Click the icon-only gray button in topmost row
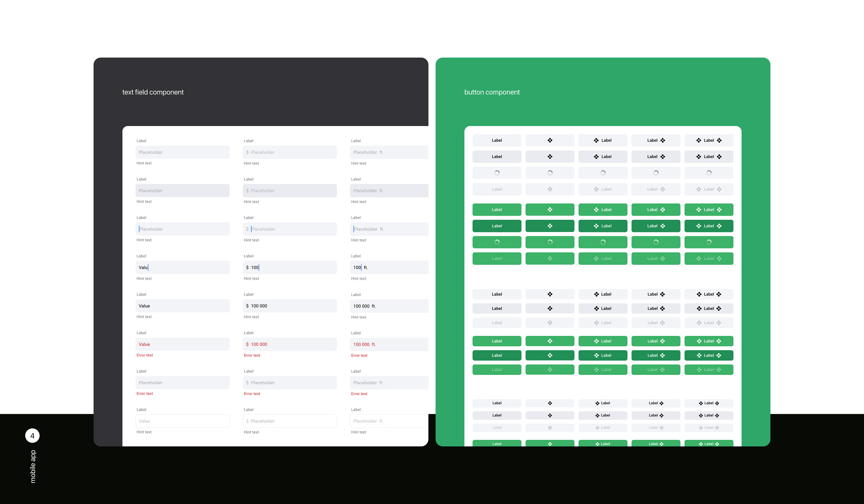 tap(550, 140)
